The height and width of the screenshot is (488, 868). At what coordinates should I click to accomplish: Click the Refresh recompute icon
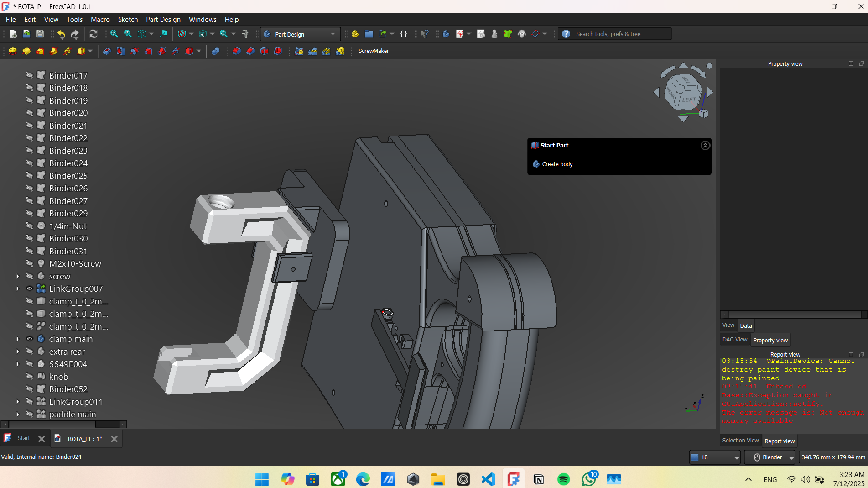point(94,34)
